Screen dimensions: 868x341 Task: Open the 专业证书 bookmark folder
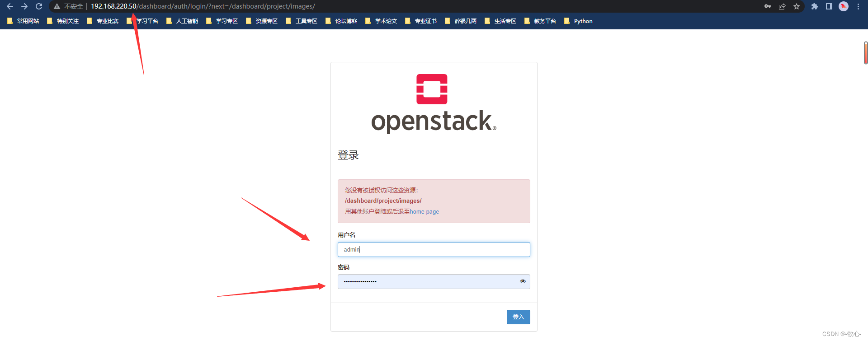(421, 21)
